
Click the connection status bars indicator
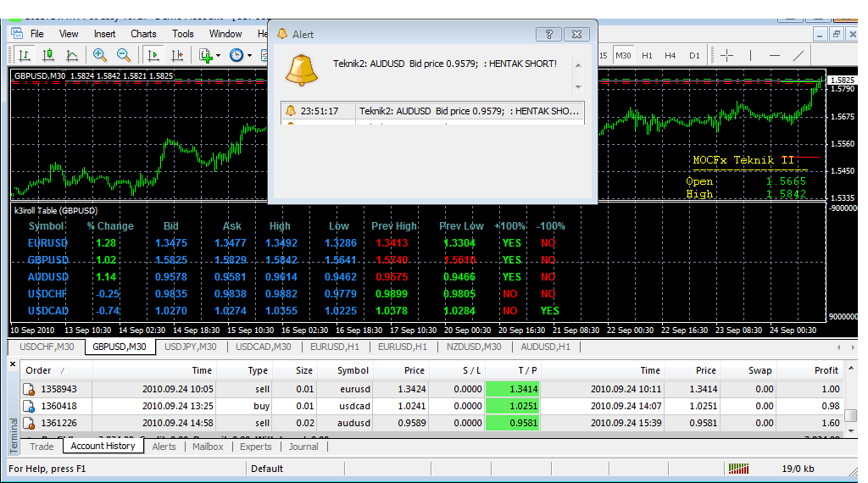[x=738, y=469]
